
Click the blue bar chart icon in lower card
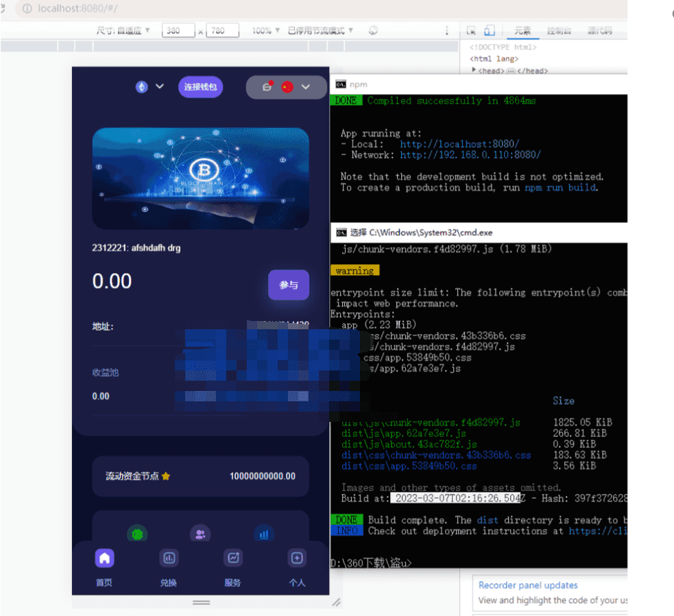coord(263,534)
